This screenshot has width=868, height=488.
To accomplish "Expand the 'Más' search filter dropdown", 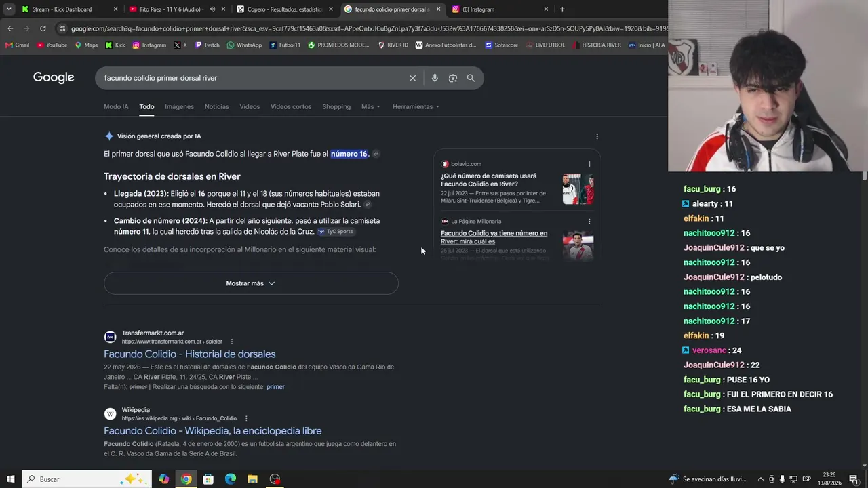I will tap(371, 106).
